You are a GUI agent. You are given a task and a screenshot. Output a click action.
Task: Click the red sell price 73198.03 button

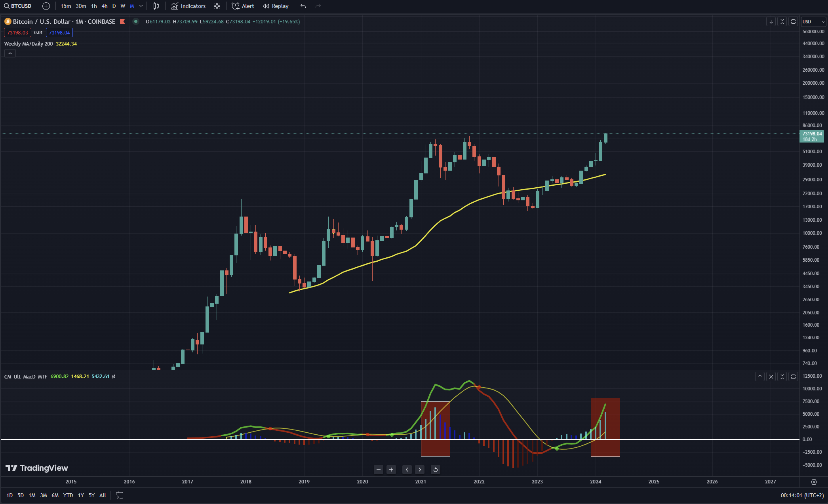click(17, 32)
